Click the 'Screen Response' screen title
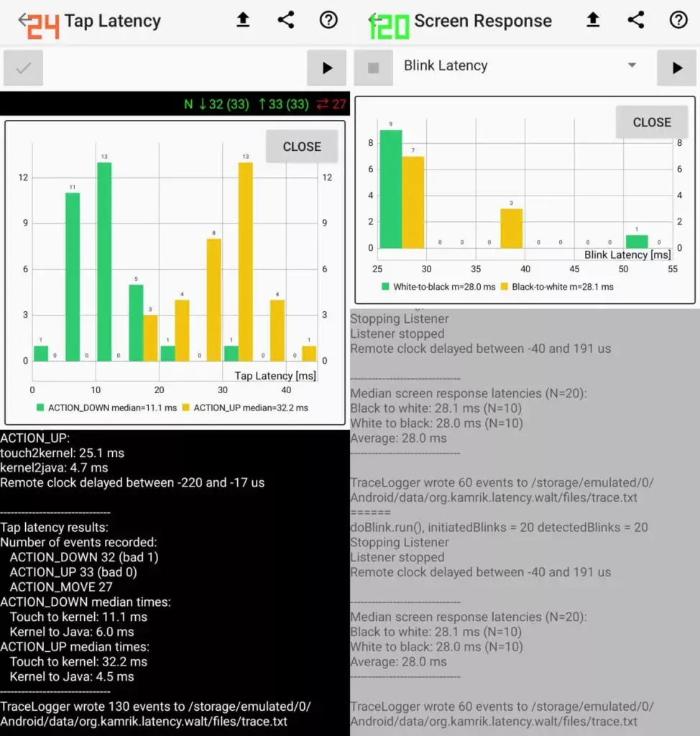This screenshot has height=736, width=700. coord(483,21)
